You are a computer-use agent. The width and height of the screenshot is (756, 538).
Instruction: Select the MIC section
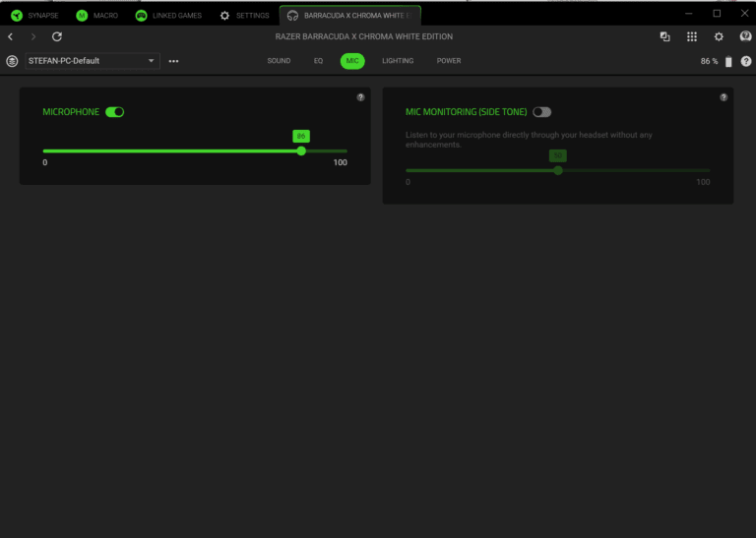352,61
